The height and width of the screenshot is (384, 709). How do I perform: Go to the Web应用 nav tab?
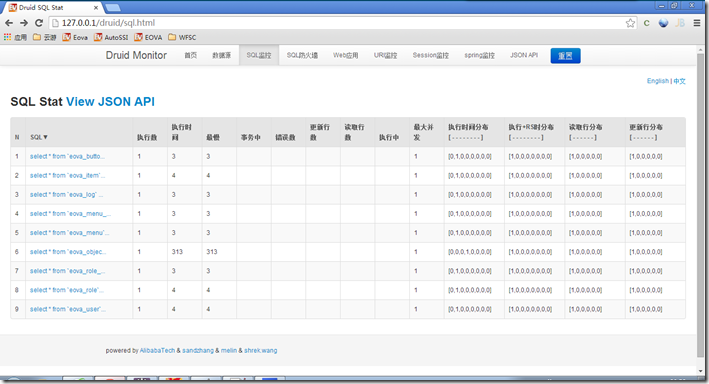345,55
